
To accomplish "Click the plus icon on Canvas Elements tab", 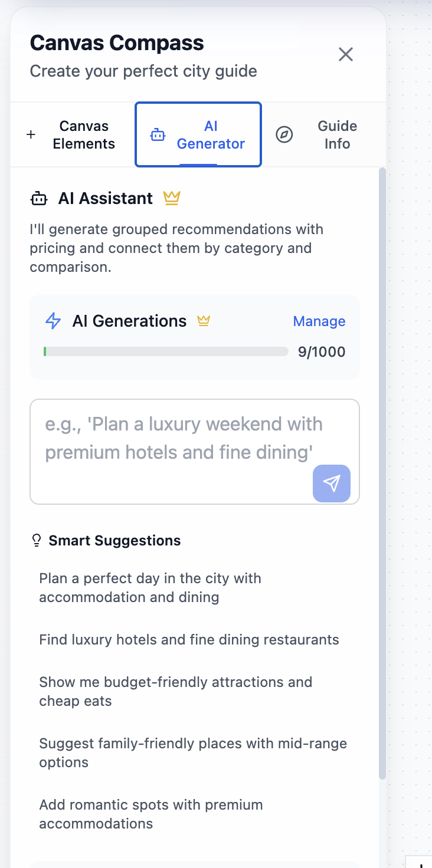I will coord(31,135).
